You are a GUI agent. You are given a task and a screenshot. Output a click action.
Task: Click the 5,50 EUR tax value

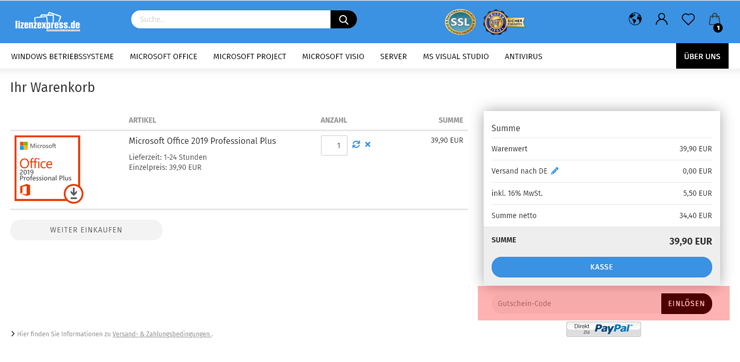698,194
